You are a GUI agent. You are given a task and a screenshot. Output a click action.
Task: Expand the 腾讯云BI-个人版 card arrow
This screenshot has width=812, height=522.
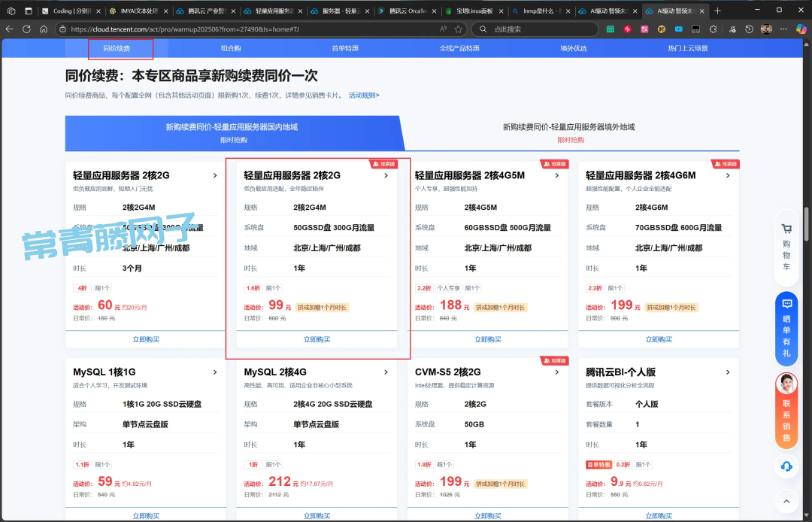coord(728,372)
